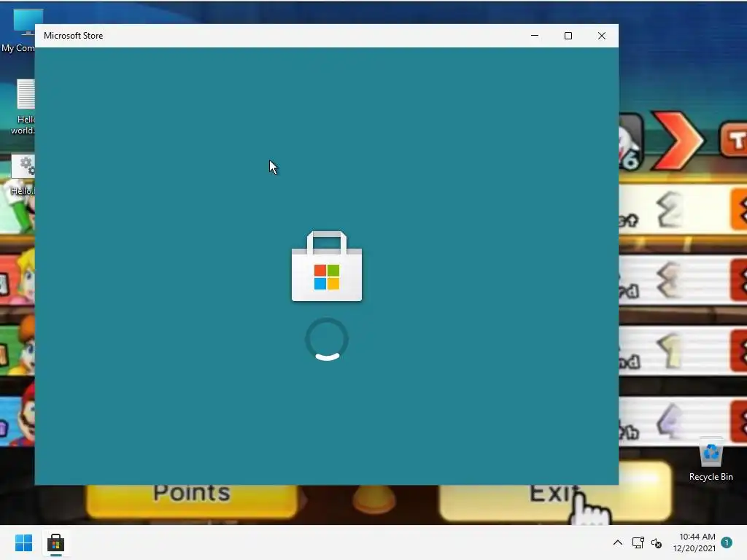
Task: Open the Windows Start menu
Action: tap(23, 542)
